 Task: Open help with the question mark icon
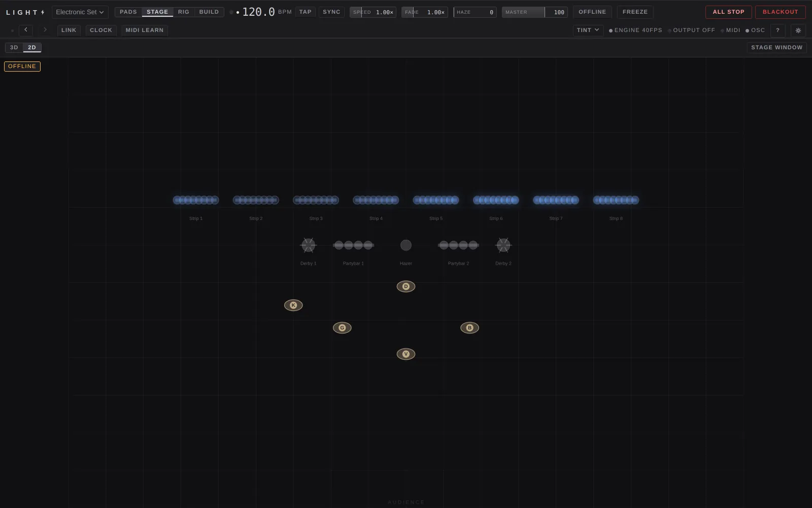777,30
